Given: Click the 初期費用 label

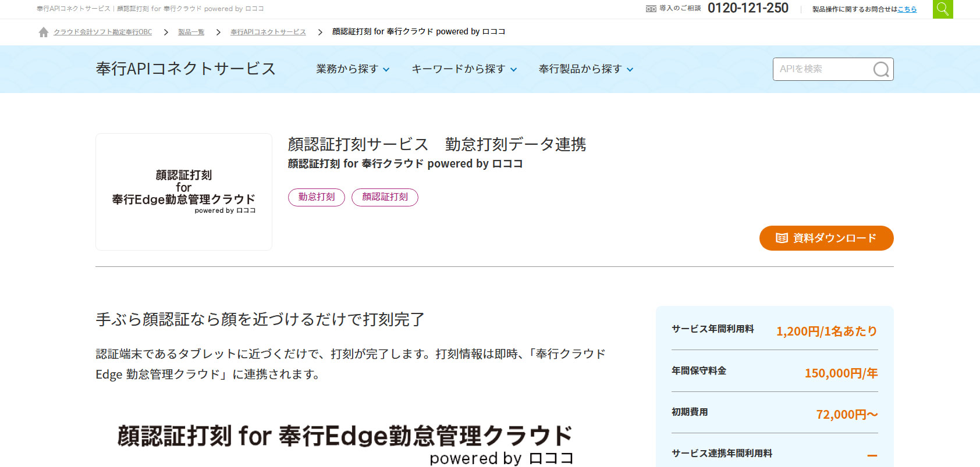Looking at the screenshot, I should click(690, 412).
